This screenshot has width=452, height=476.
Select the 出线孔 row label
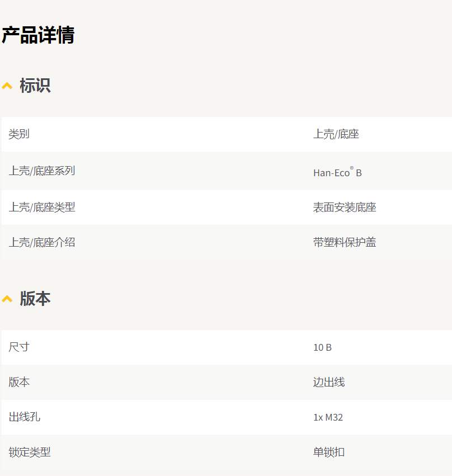coord(24,417)
